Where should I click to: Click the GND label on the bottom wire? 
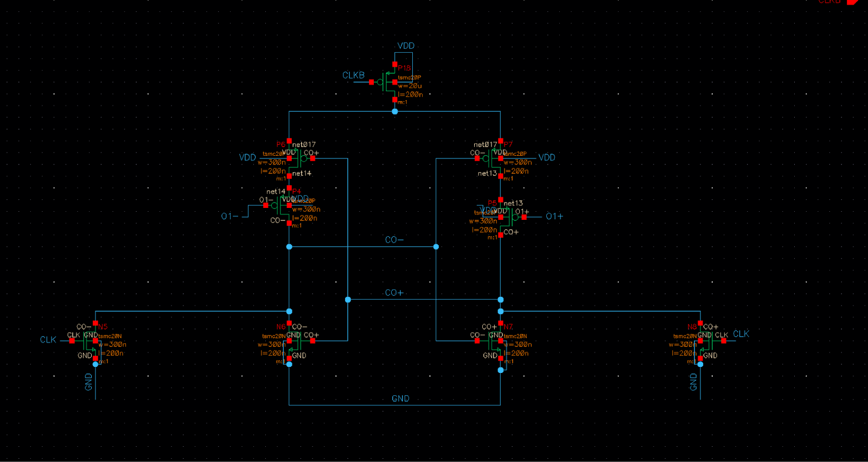[400, 398]
